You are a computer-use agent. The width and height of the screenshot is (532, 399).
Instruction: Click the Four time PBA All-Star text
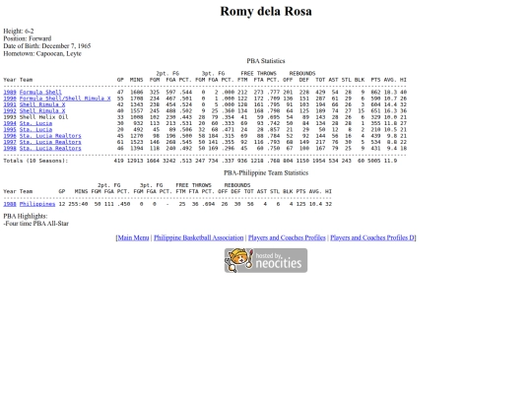tap(36, 224)
